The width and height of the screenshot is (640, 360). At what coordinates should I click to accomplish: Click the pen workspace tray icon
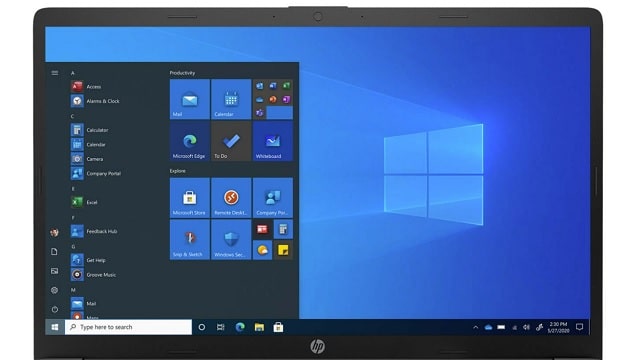click(539, 327)
